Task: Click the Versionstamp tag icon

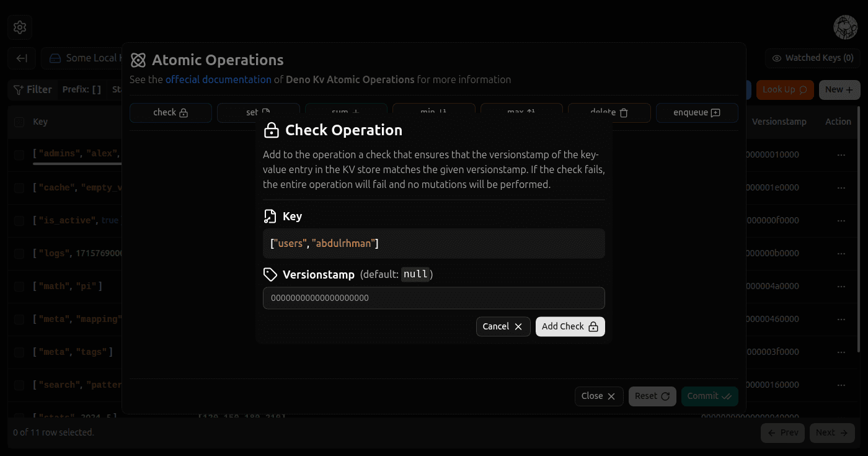Action: [x=270, y=274]
